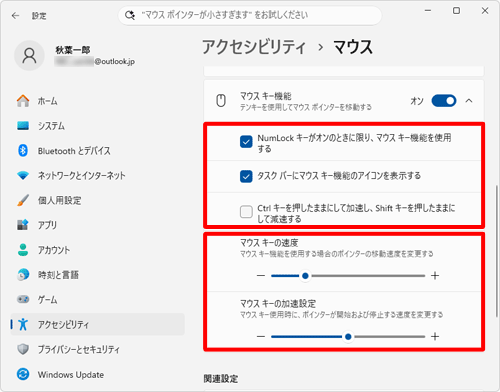Click the ゲーム controller icon
The image size is (500, 392).
pos(23,299)
